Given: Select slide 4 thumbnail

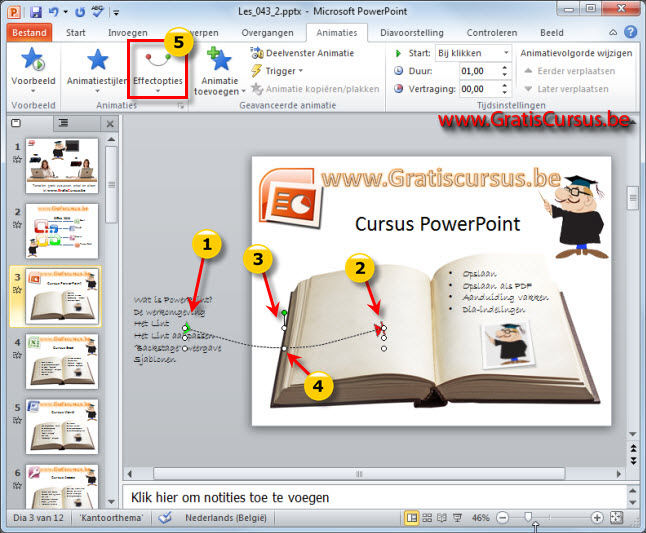Looking at the screenshot, I should click(62, 362).
